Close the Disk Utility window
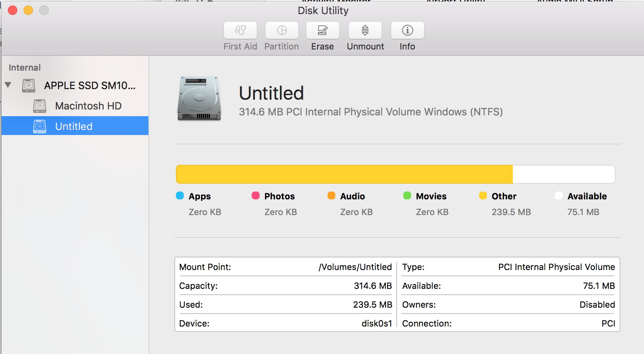Image resolution: width=644 pixels, height=354 pixels. pos(13,10)
